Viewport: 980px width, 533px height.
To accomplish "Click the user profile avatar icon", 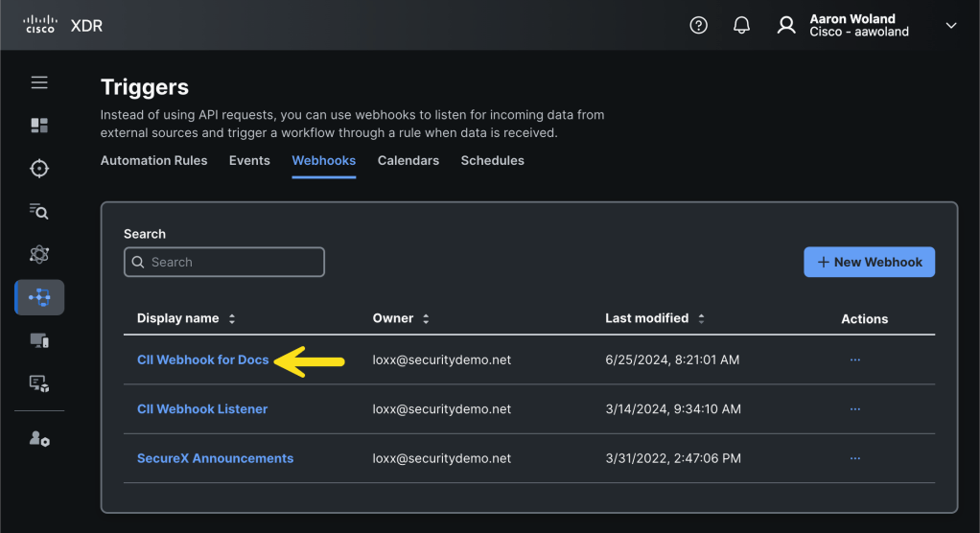I will (x=786, y=25).
